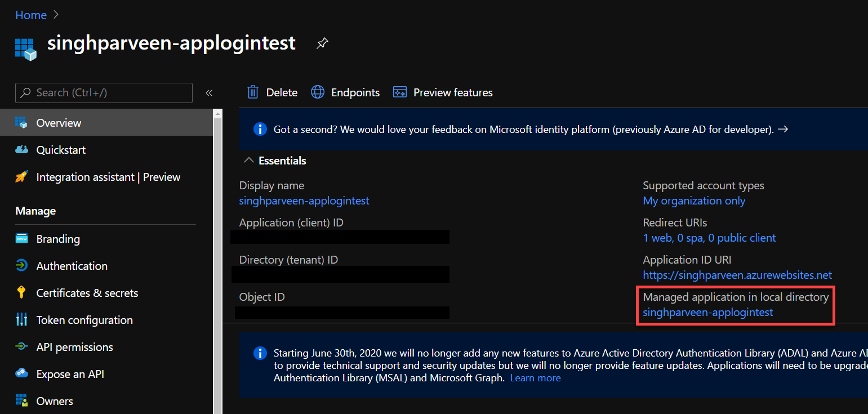
Task: Click the Preview features icon
Action: 400,92
